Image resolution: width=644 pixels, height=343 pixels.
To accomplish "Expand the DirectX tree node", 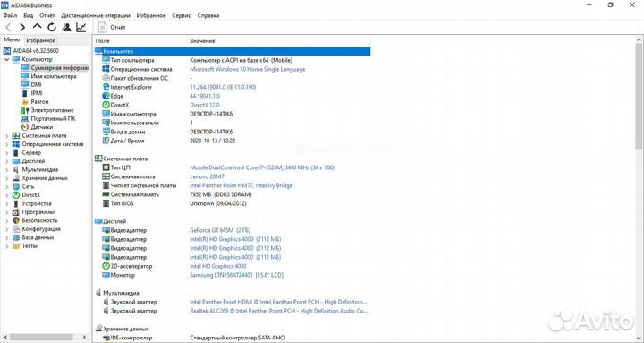I will pos(6,195).
